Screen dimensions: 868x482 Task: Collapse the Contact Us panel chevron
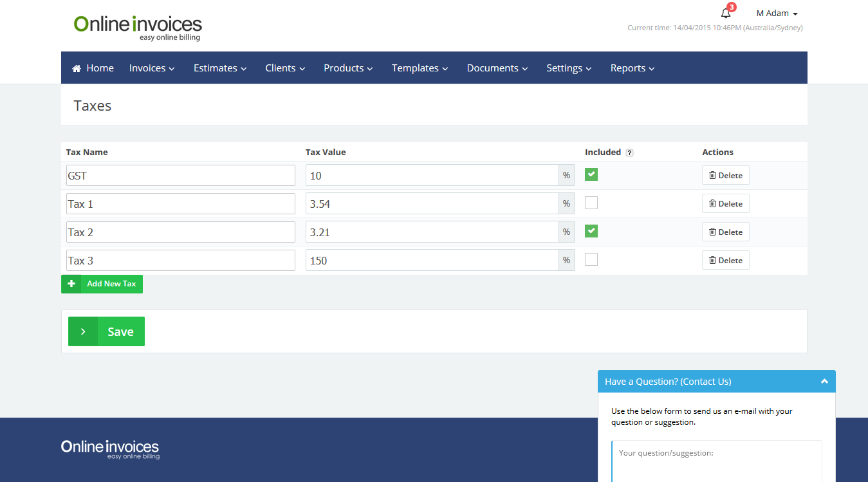[824, 381]
